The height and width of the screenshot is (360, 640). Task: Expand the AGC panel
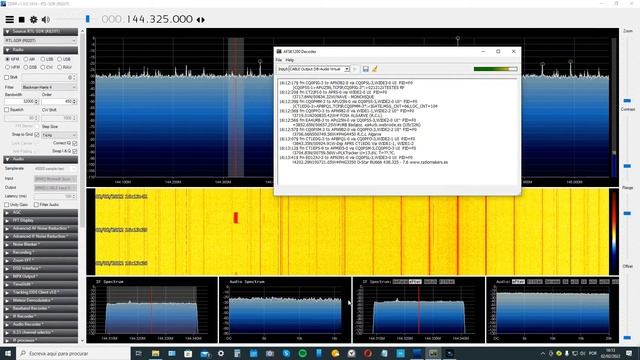point(40,213)
